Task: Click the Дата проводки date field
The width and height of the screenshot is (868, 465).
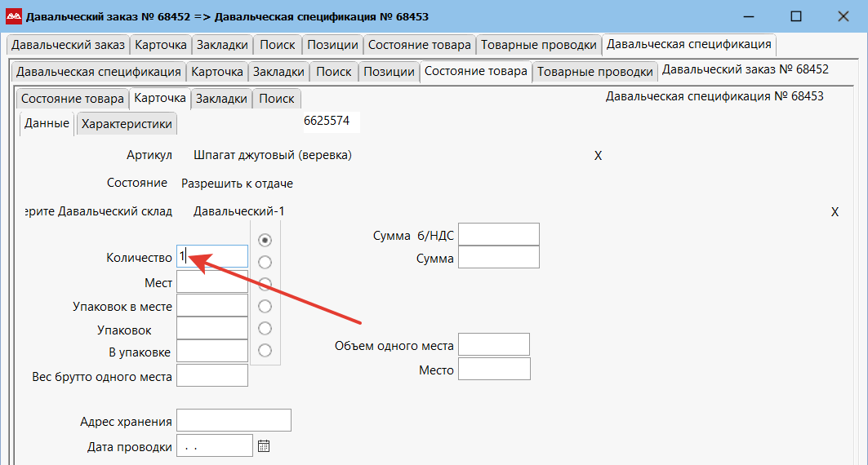Action: tap(214, 446)
